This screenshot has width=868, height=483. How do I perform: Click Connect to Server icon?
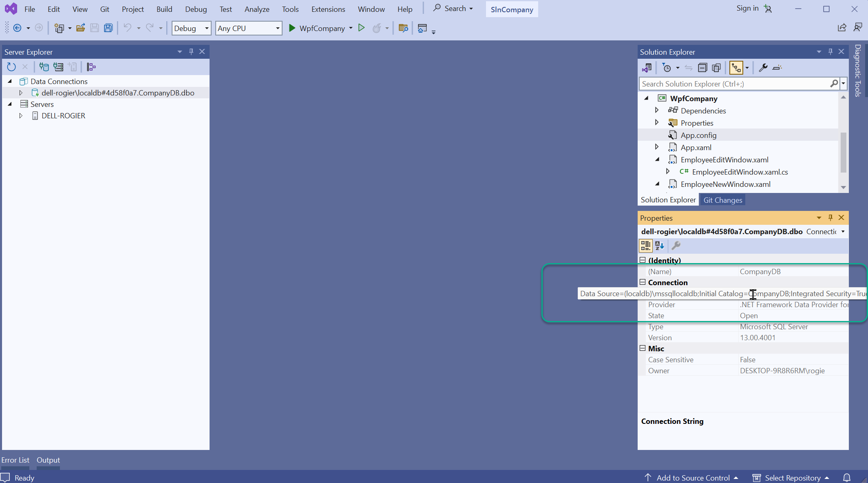point(58,67)
